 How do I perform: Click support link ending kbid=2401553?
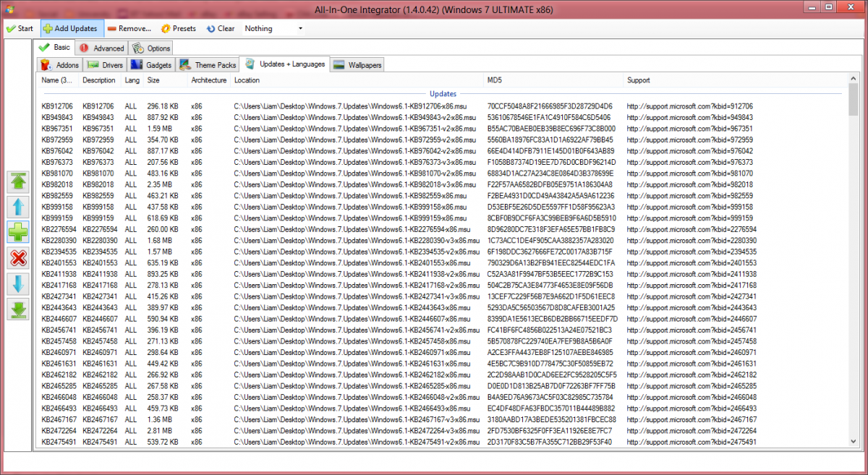[692, 264]
